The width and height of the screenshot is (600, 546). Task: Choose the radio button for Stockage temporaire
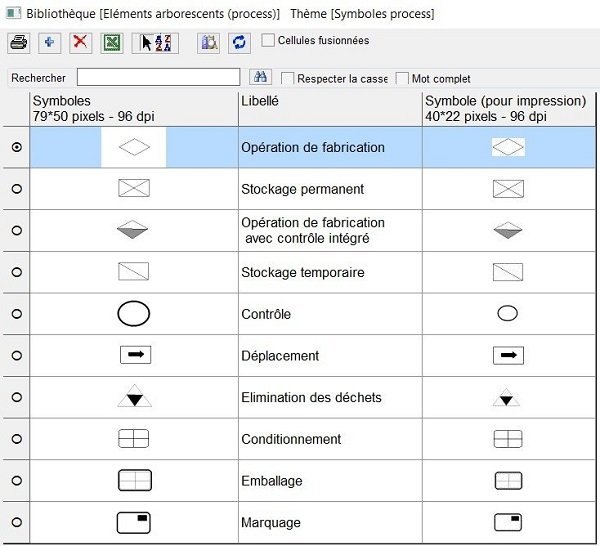point(16,272)
